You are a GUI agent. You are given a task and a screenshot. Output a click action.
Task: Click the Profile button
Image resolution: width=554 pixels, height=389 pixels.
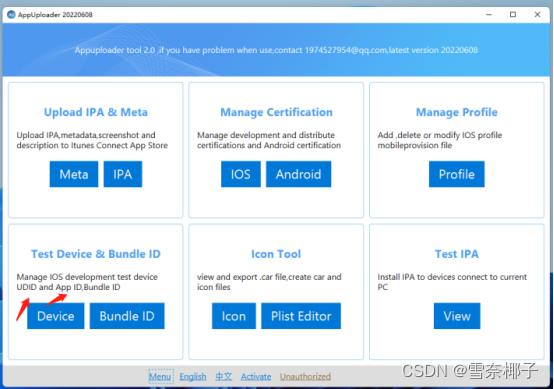(x=456, y=174)
